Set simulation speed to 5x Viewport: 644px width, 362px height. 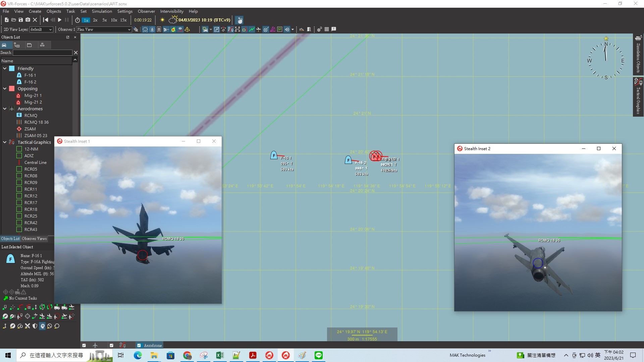tap(105, 20)
